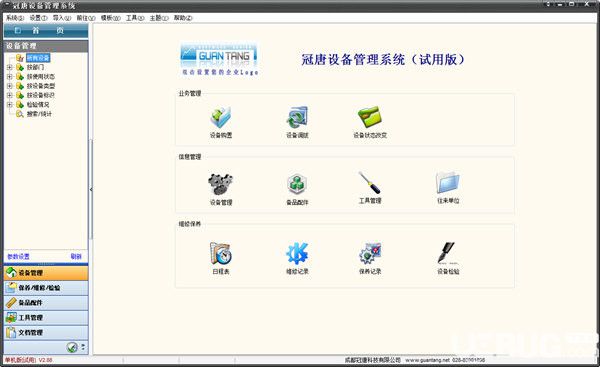Image resolution: width=600 pixels, height=367 pixels.
Task: Open the 主题 menu
Action: [159, 18]
